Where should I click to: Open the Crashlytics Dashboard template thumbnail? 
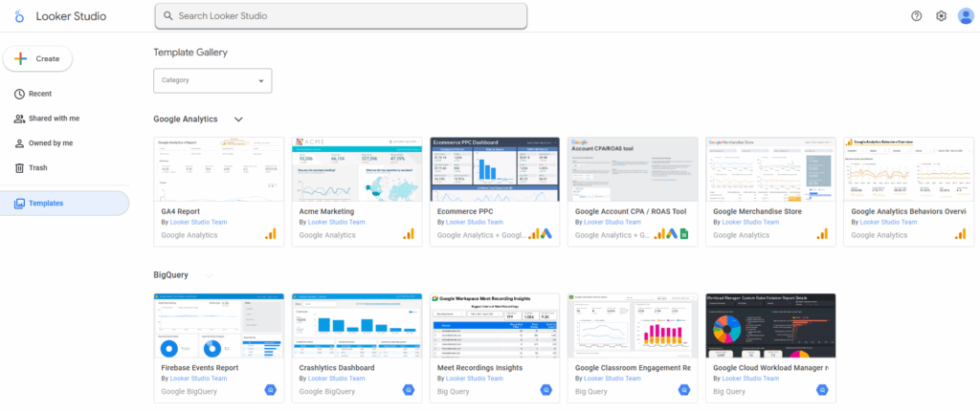point(357,325)
